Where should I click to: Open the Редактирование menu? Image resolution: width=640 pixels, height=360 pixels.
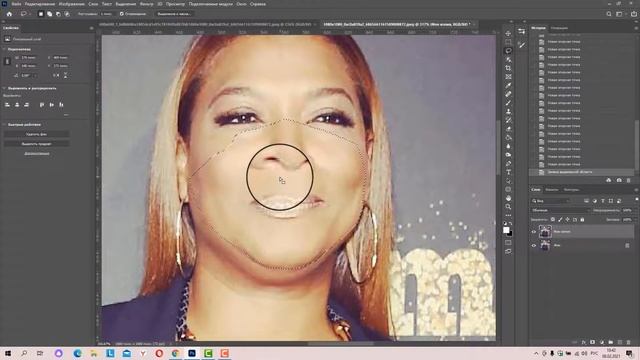click(x=40, y=4)
